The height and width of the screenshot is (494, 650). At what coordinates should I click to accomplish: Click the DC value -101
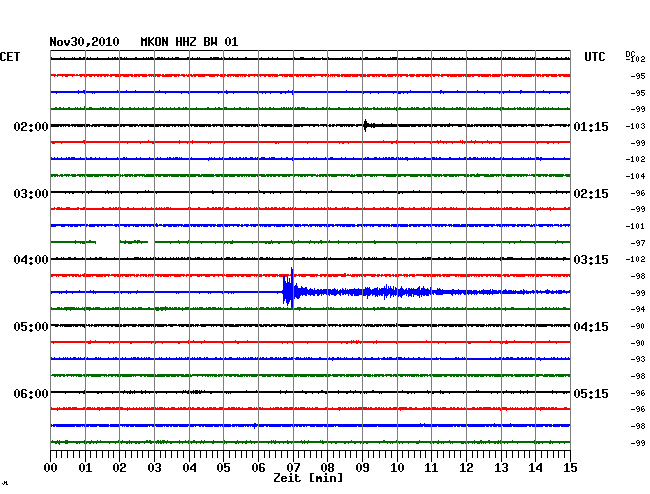[x=635, y=226]
